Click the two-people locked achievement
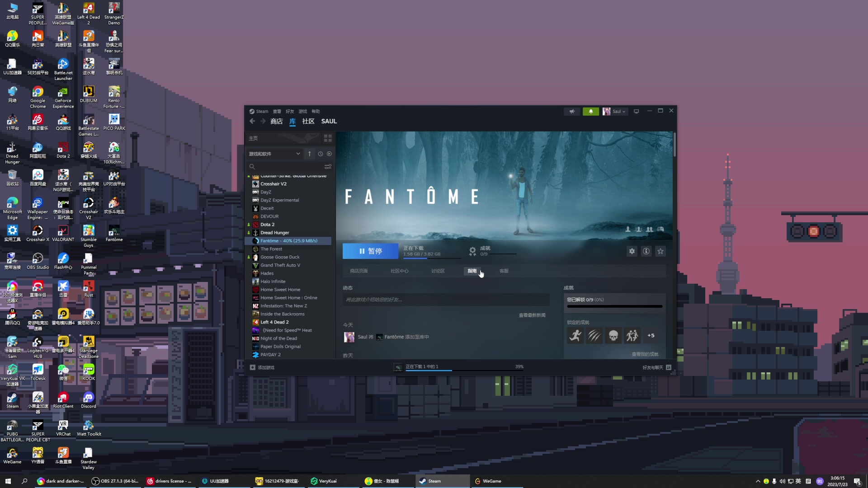Image resolution: width=868 pixels, height=488 pixels. tap(632, 335)
